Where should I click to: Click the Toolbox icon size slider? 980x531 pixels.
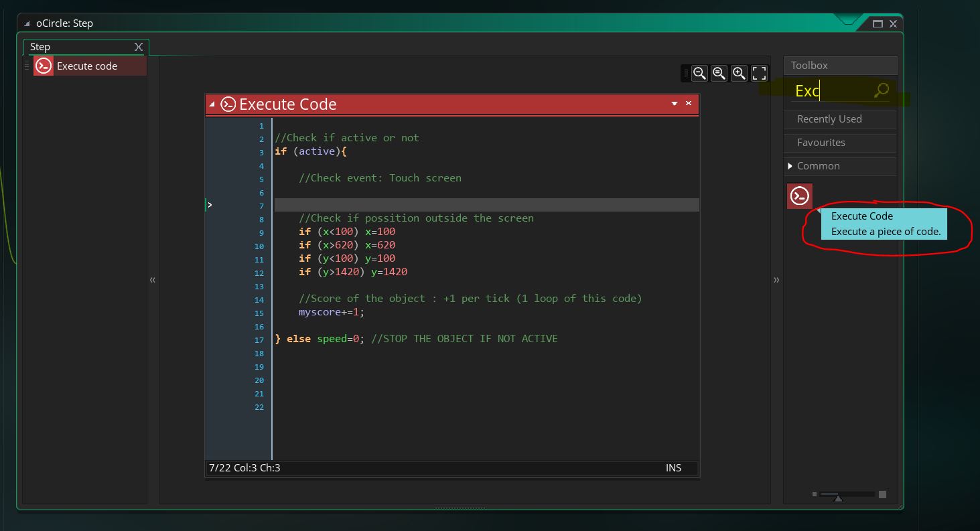[x=837, y=495]
